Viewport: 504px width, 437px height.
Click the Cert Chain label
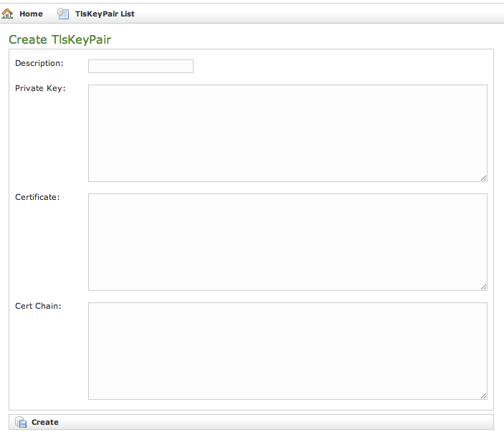[x=38, y=306]
